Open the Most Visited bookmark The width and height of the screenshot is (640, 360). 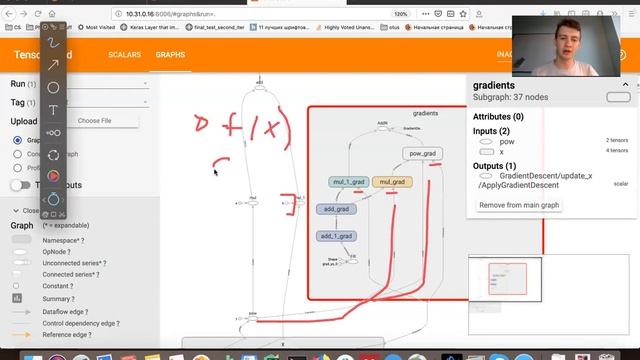[x=96, y=27]
